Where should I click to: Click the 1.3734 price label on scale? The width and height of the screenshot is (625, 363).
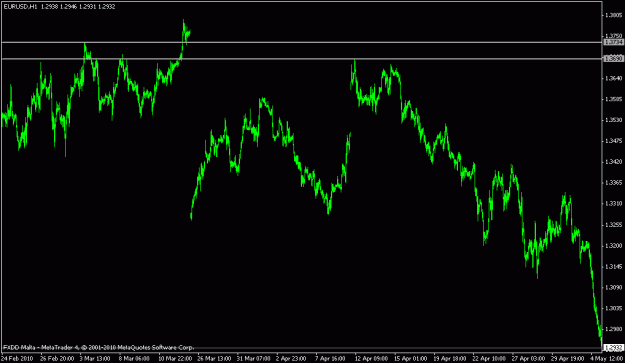[613, 42]
